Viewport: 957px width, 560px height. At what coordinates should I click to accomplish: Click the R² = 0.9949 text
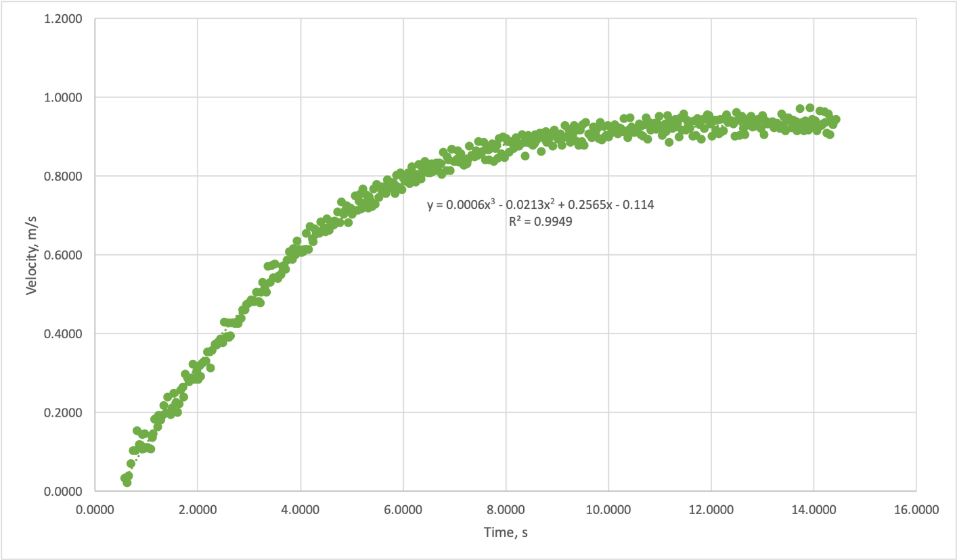541,221
